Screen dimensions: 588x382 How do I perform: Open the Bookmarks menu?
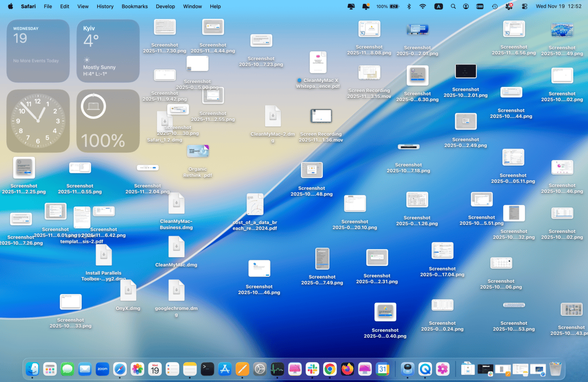[x=135, y=6]
